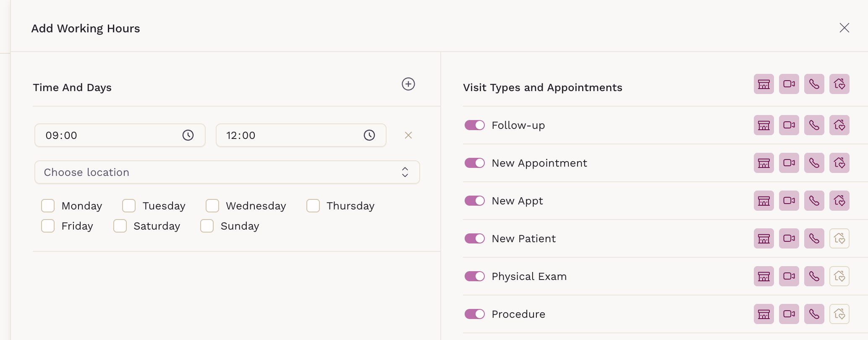Click the add time slot plus icon
This screenshot has width=868, height=340.
(408, 84)
